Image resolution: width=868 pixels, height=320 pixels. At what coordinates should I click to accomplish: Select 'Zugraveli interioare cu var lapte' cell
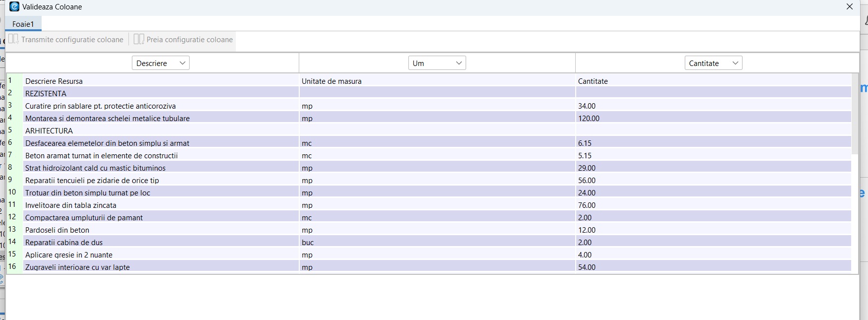161,267
